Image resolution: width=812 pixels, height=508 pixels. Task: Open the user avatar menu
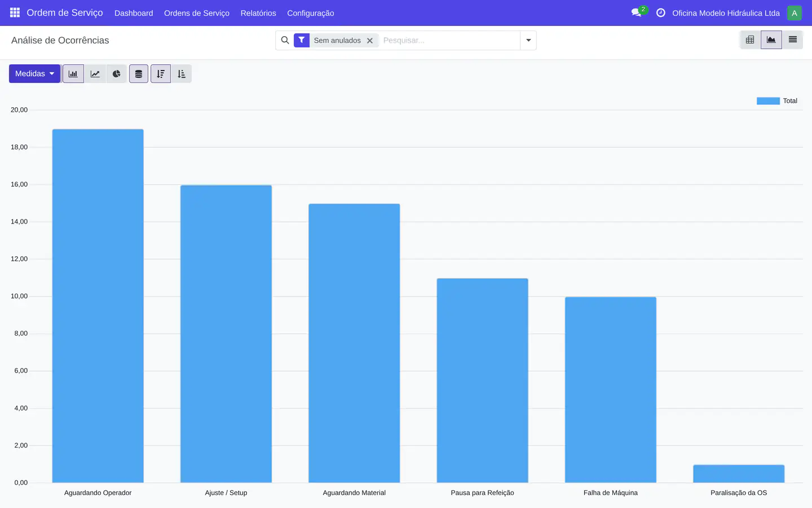tap(794, 12)
